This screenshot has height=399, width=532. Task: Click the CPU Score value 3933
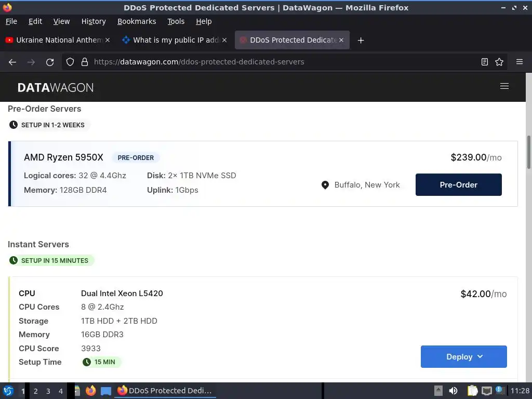click(x=90, y=349)
